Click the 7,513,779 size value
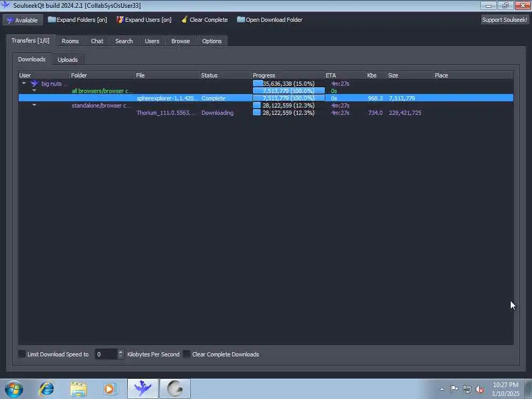The width and height of the screenshot is (532, 399). [x=402, y=98]
